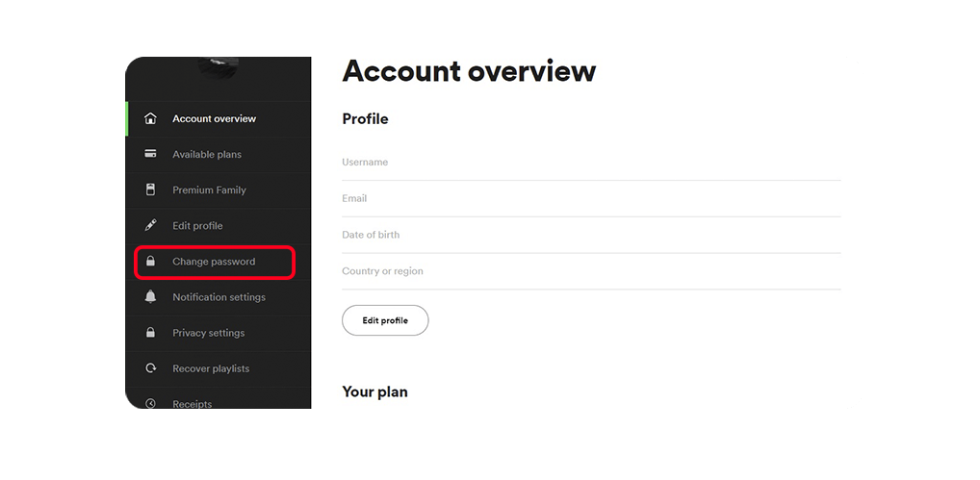
Task: Click the Premium Family device icon
Action: tap(150, 189)
